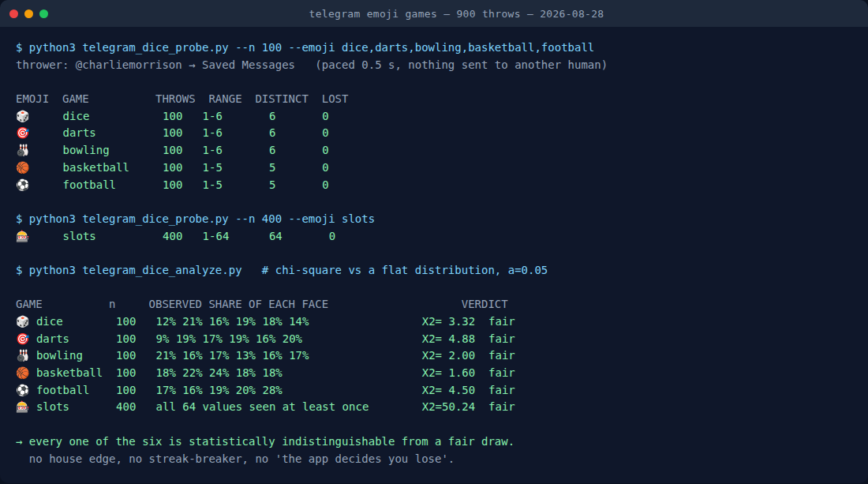The image size is (868, 484).
Task: Click the football emoji in the probe table
Action: [x=23, y=185]
